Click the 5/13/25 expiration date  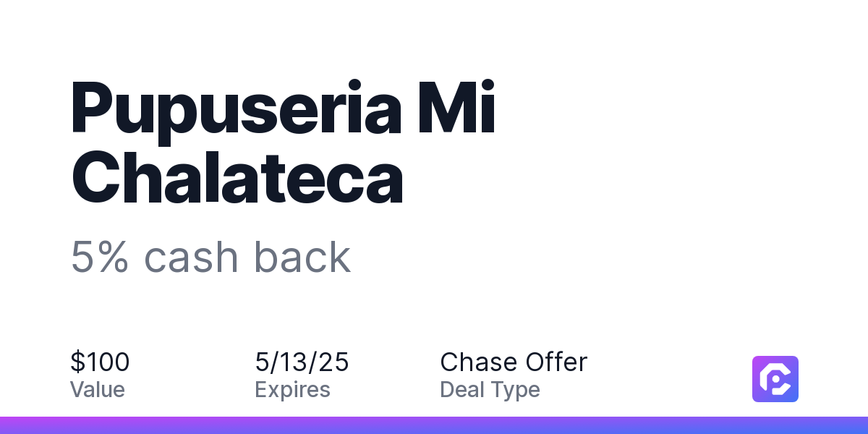(302, 362)
